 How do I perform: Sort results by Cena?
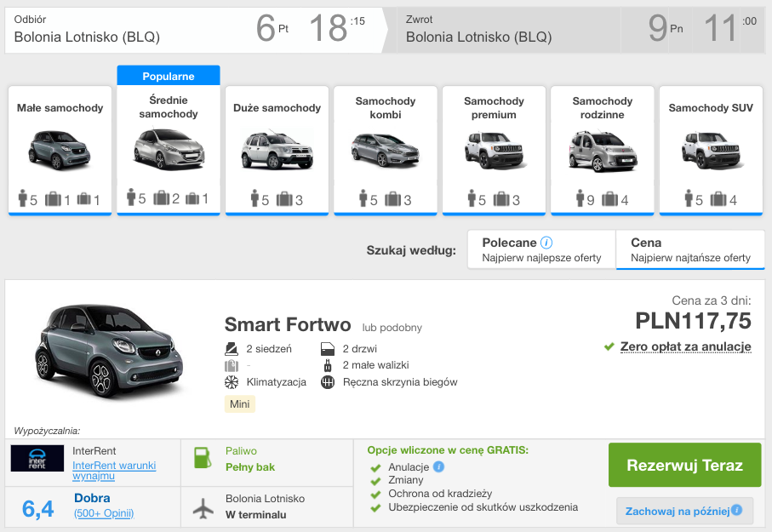[x=690, y=249]
